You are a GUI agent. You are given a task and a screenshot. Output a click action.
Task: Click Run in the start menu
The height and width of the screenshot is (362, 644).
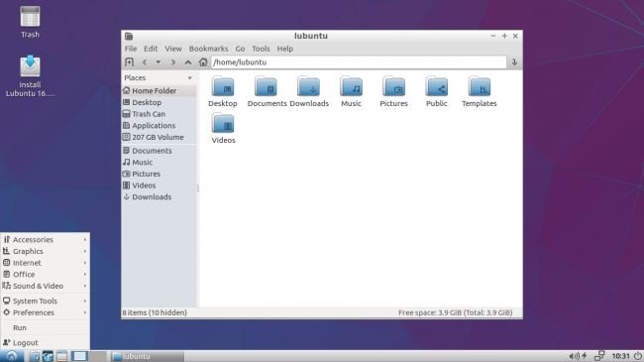pyautogui.click(x=46, y=328)
